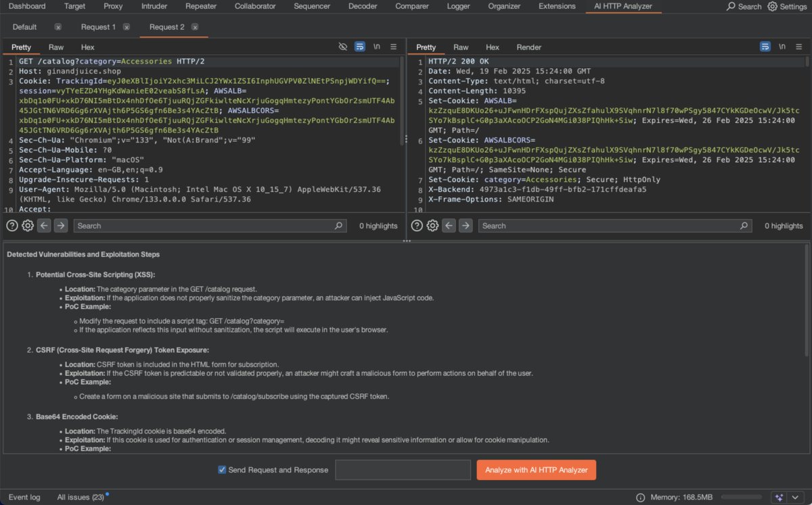Click the response pane Search field

click(x=616, y=226)
